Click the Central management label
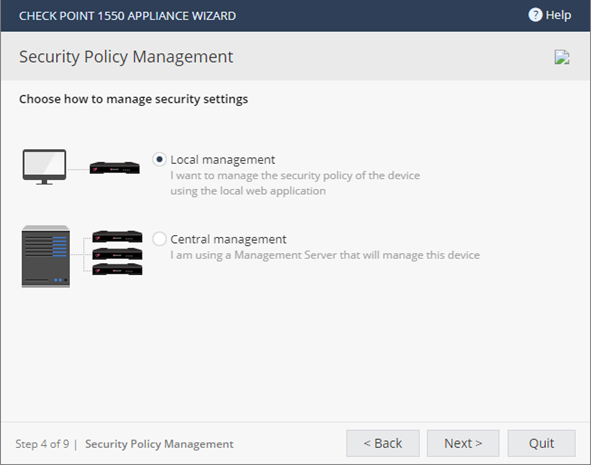 tap(228, 239)
